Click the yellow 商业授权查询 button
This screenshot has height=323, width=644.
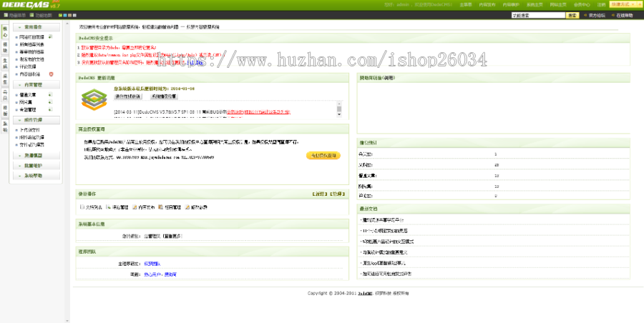tap(323, 156)
